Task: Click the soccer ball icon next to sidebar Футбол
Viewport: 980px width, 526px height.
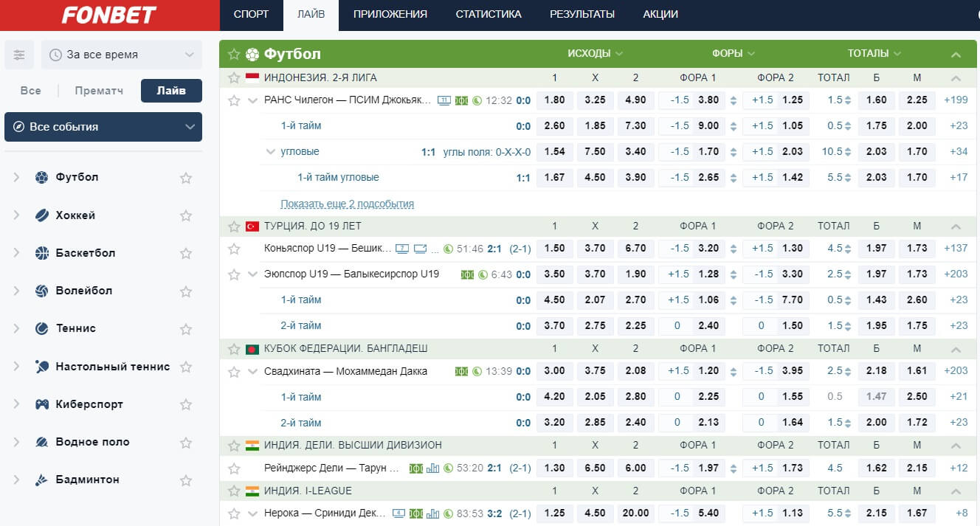Action: click(41, 177)
